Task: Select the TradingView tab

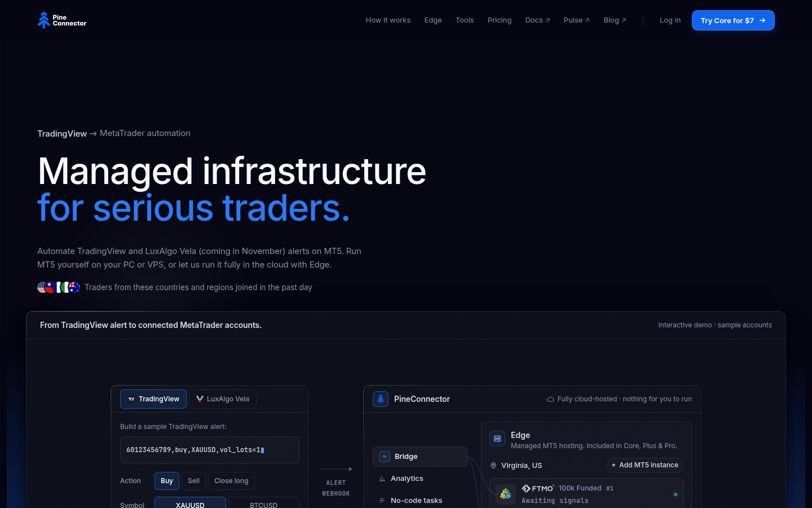Action: tap(153, 399)
